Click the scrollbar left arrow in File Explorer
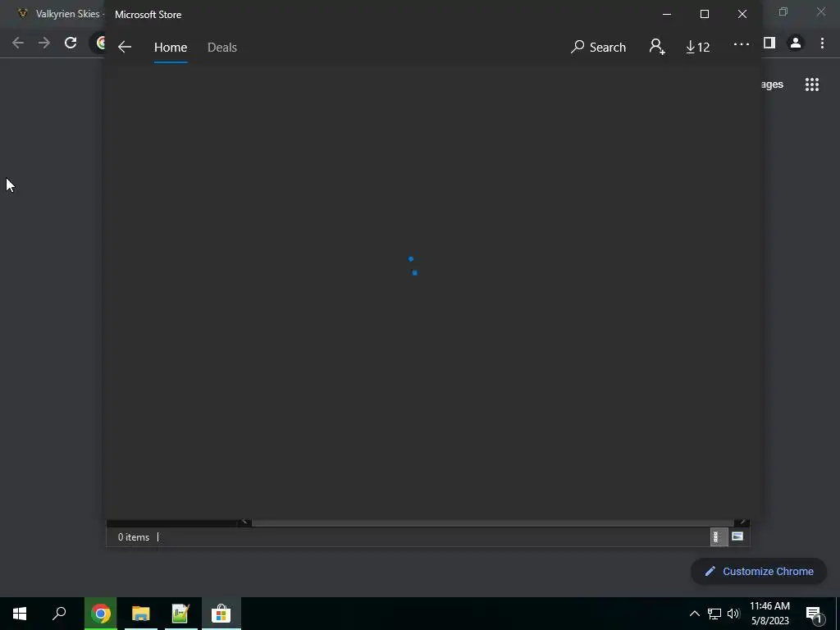840x630 pixels. [x=244, y=523]
